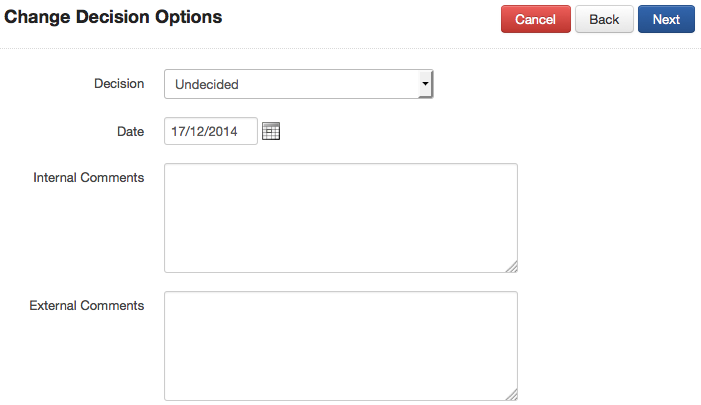701x405 pixels.
Task: Click the Date field label
Action: [x=130, y=130]
